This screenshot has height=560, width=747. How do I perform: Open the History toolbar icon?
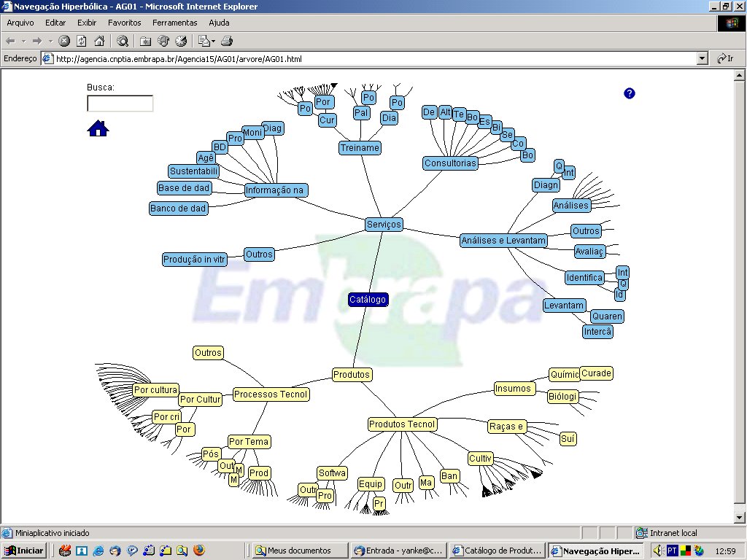click(x=181, y=42)
